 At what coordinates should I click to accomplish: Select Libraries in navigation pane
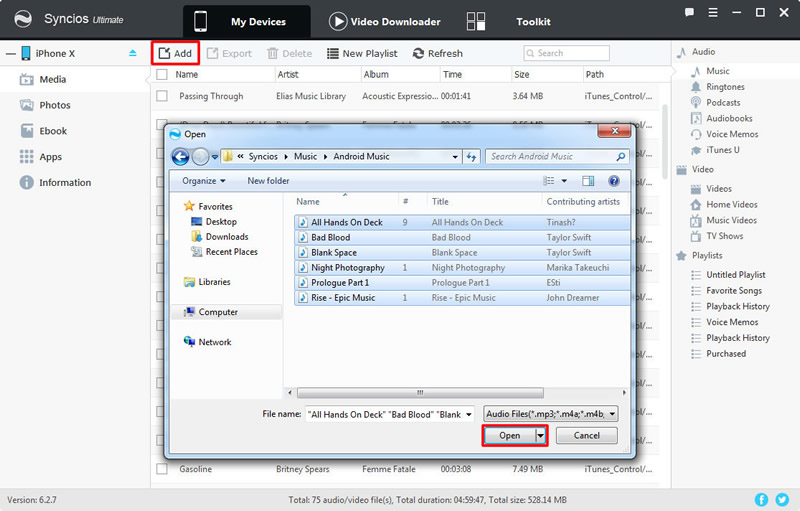(x=207, y=282)
